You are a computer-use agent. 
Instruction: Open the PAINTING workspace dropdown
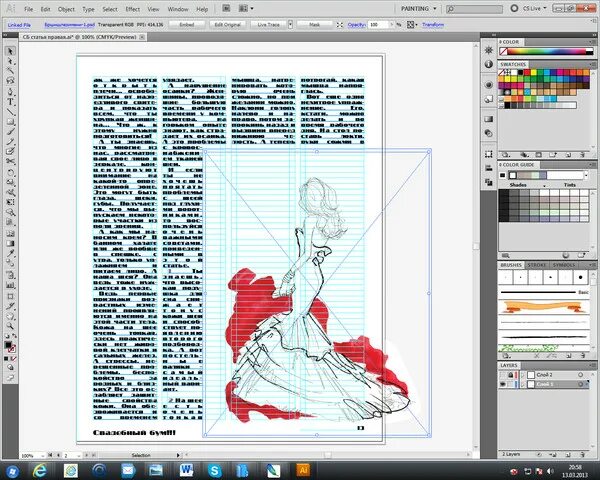click(x=418, y=8)
